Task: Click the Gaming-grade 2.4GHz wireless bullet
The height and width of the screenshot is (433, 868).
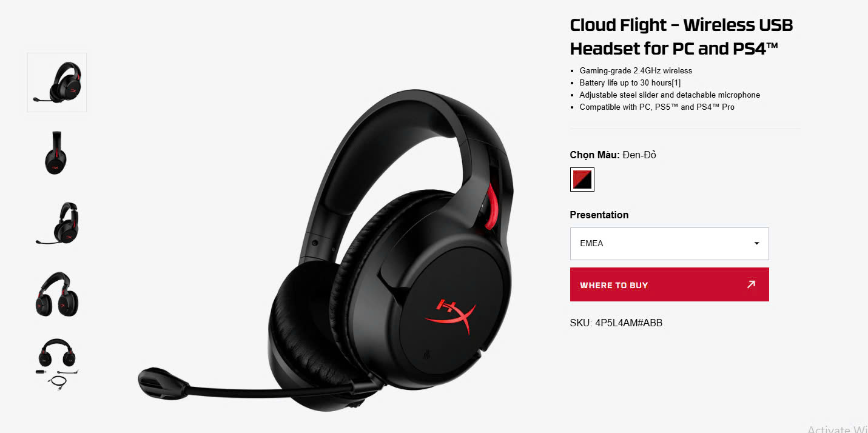Action: tap(636, 70)
